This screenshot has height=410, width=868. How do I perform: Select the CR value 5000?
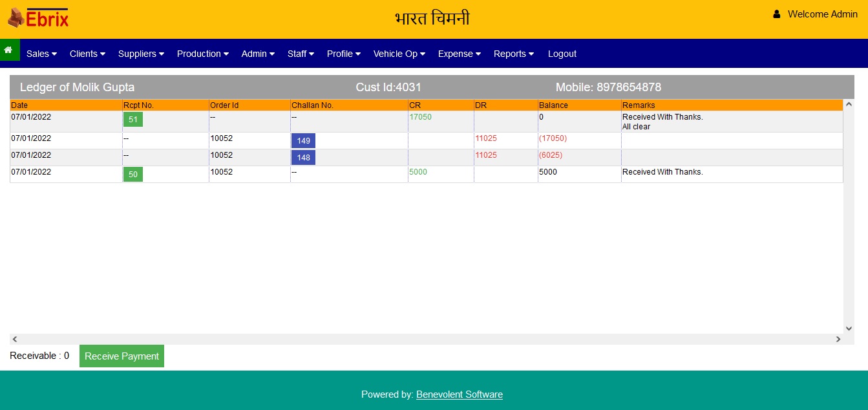click(x=418, y=172)
